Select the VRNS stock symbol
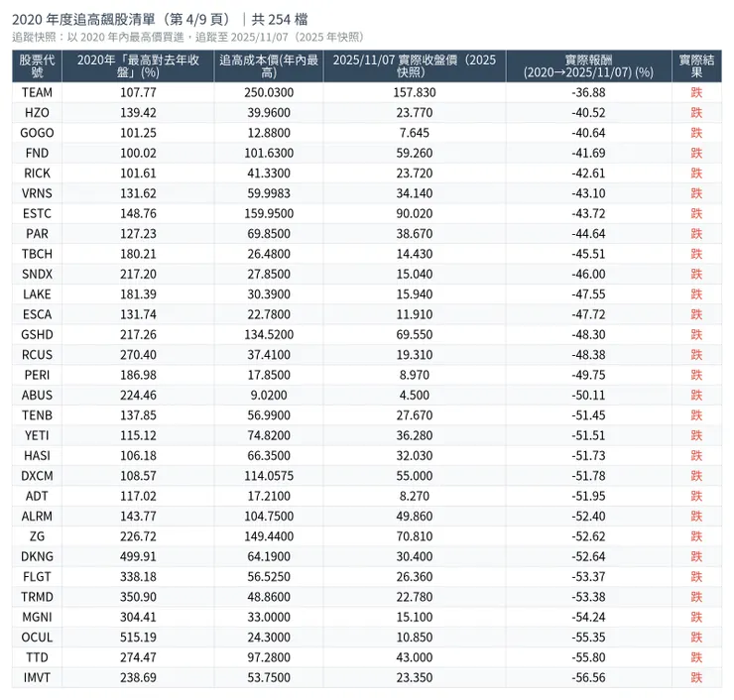This screenshot has height=700, width=734. pyautogui.click(x=37, y=193)
